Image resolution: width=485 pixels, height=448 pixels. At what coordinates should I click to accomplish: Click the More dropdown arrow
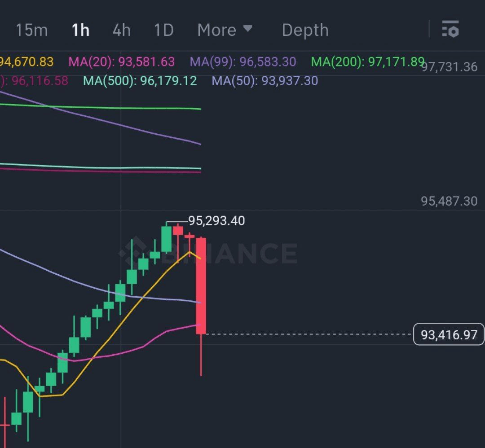[247, 29]
